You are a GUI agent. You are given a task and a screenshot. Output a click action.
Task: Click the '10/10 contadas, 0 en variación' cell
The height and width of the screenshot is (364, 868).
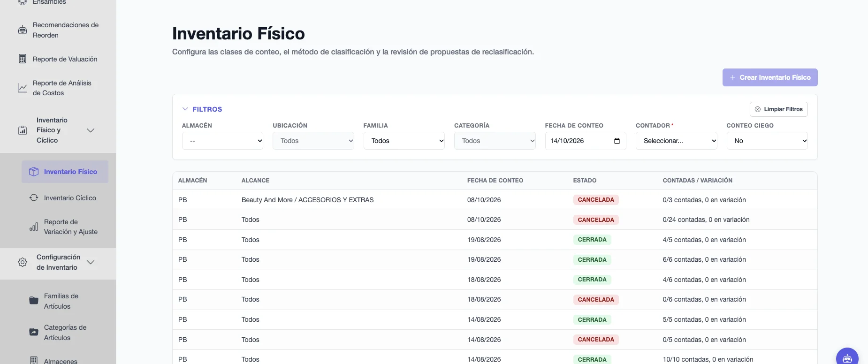click(708, 359)
